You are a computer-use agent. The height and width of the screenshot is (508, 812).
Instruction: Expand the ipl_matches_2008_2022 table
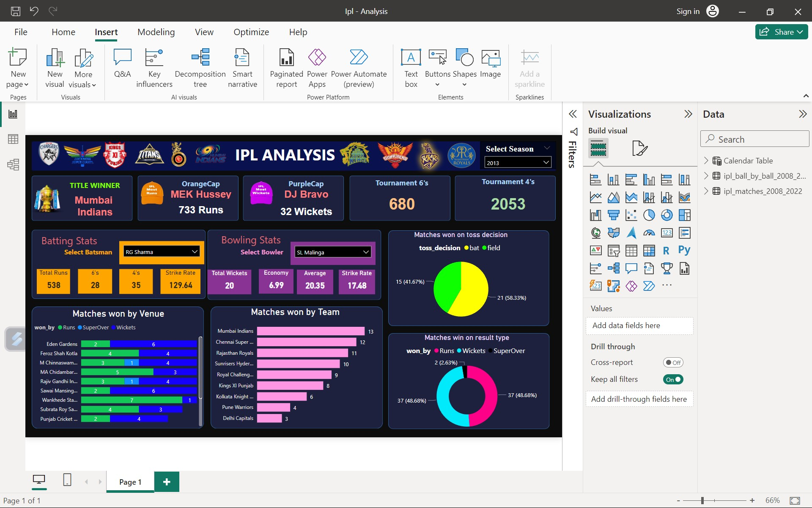pos(706,191)
